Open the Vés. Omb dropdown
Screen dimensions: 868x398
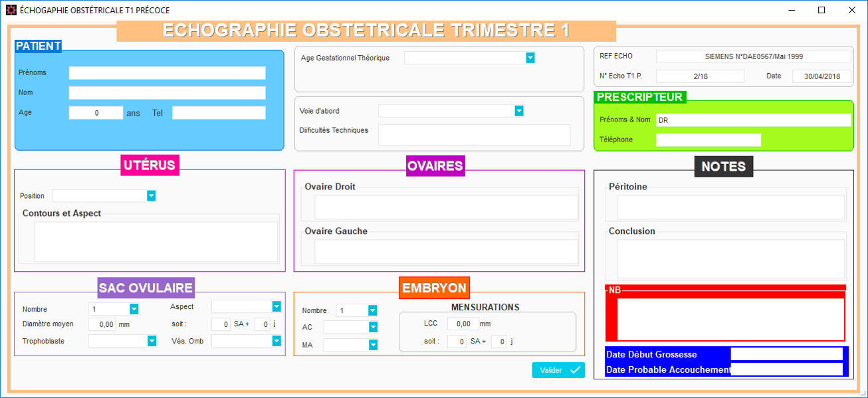276,341
